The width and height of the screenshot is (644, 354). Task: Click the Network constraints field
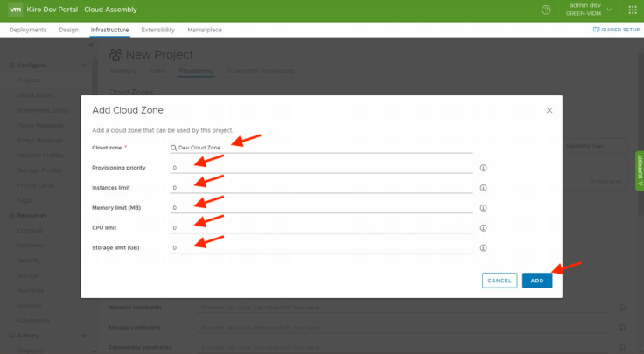tap(403, 308)
